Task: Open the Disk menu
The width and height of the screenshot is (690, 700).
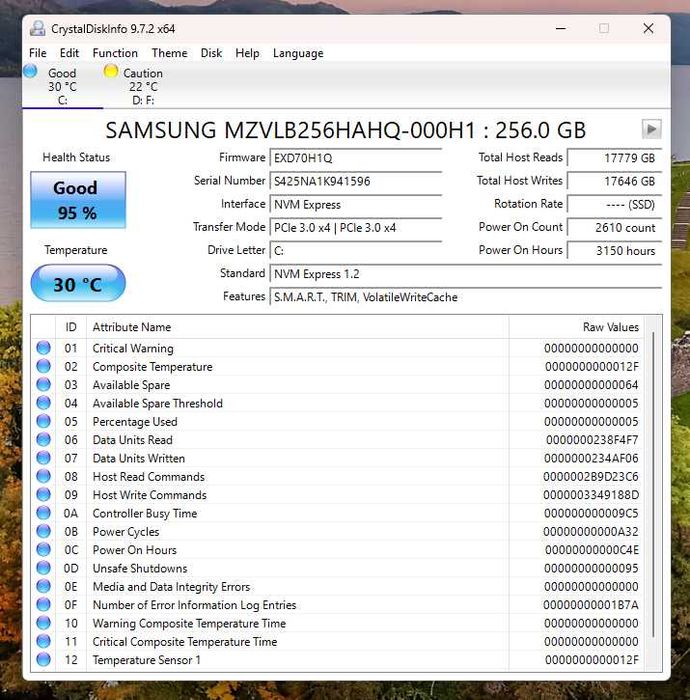Action: (211, 53)
